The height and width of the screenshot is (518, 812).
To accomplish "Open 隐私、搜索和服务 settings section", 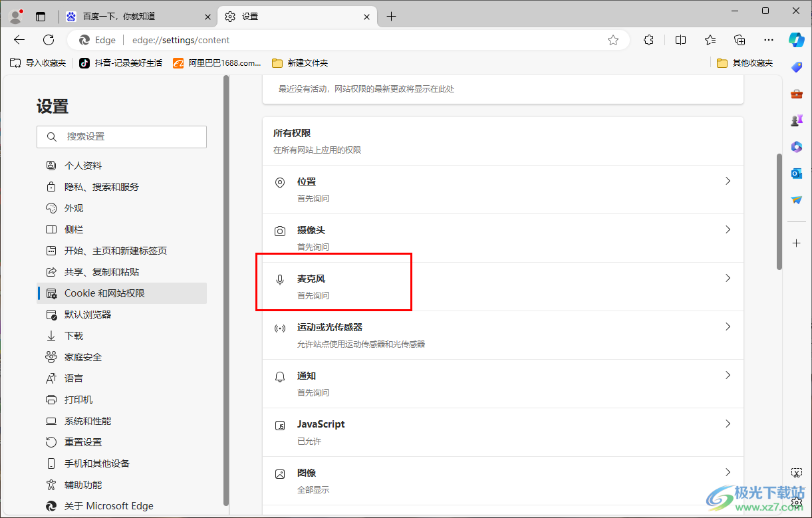I will (x=122, y=187).
